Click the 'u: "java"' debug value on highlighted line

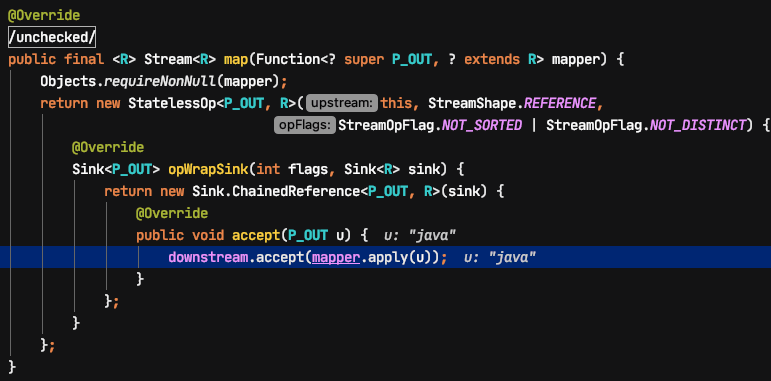(500, 257)
